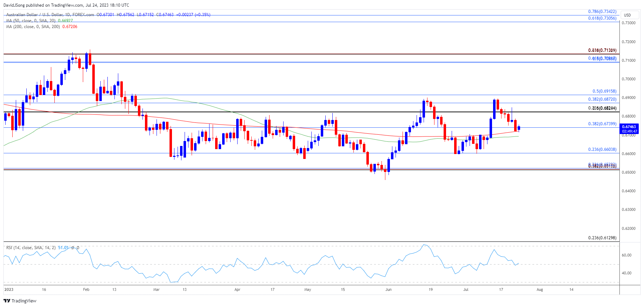Click the current price label 0.67463

pos(629,127)
